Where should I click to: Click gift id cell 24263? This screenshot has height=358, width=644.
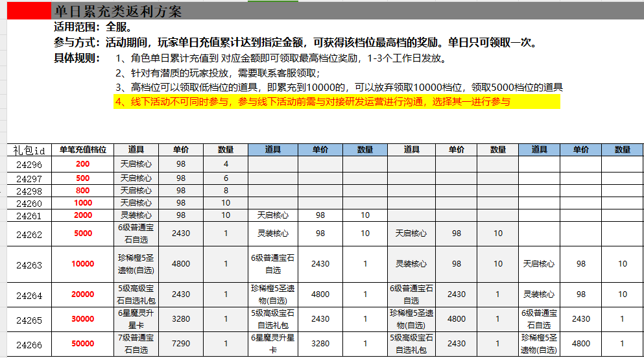coord(29,265)
